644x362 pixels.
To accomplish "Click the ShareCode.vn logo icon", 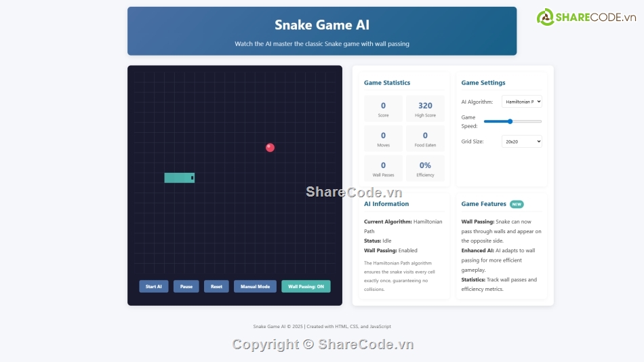I will tap(546, 18).
